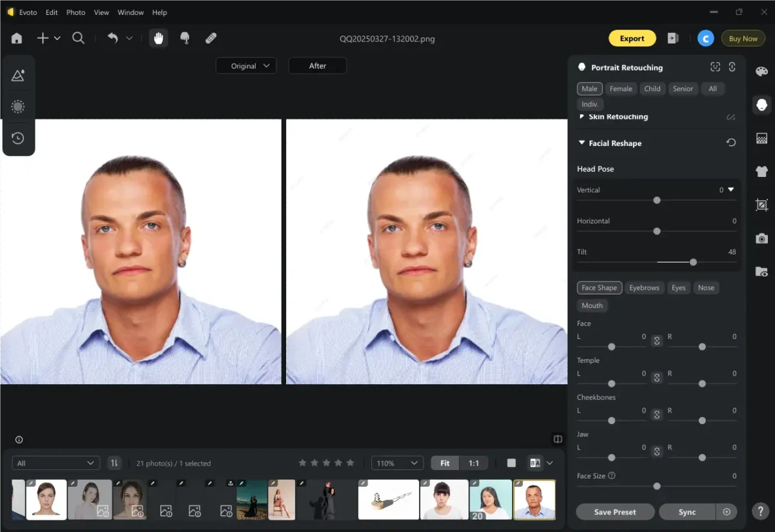The image size is (775, 532).
Task: Open the Clothing shirt panel icon
Action: tap(761, 172)
